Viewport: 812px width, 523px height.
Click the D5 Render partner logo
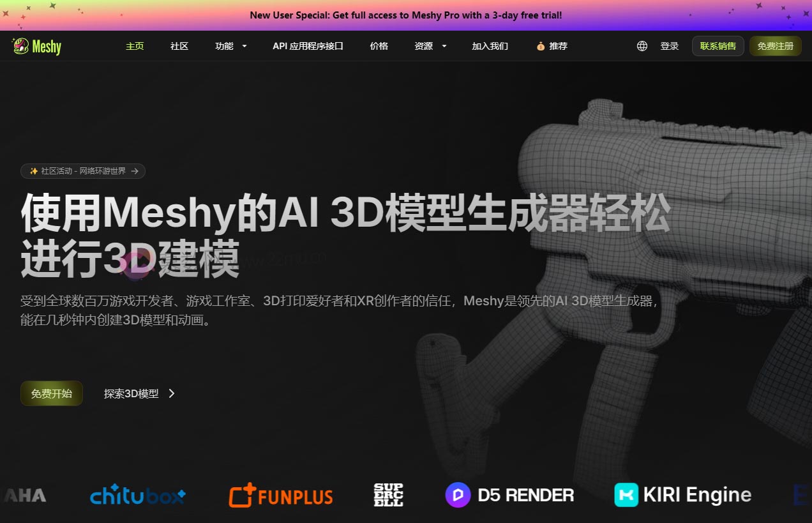pyautogui.click(x=509, y=495)
